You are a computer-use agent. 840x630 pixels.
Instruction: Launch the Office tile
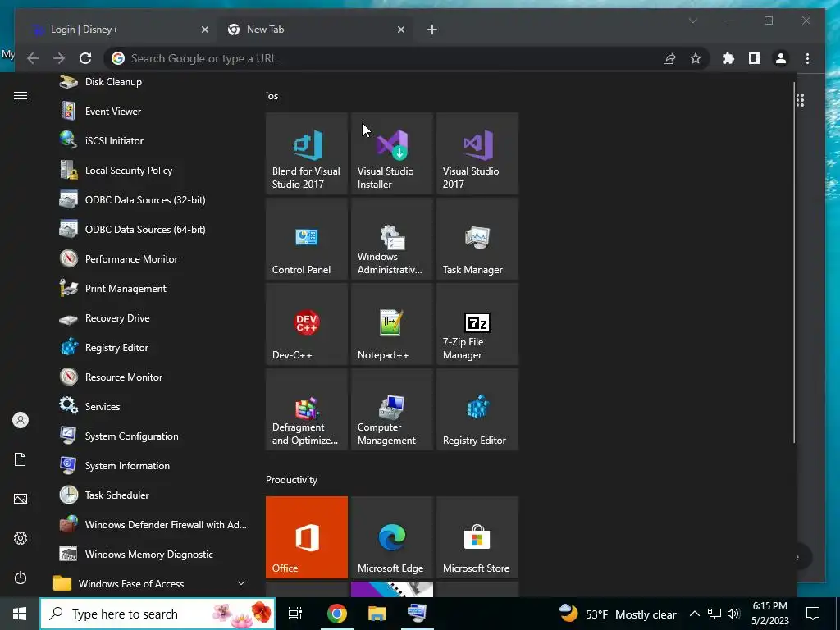307,537
